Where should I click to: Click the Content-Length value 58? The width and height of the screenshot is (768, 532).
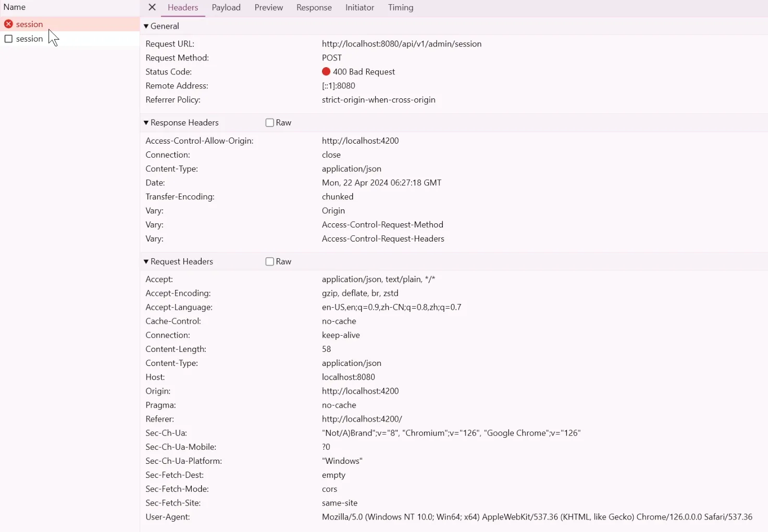click(327, 349)
